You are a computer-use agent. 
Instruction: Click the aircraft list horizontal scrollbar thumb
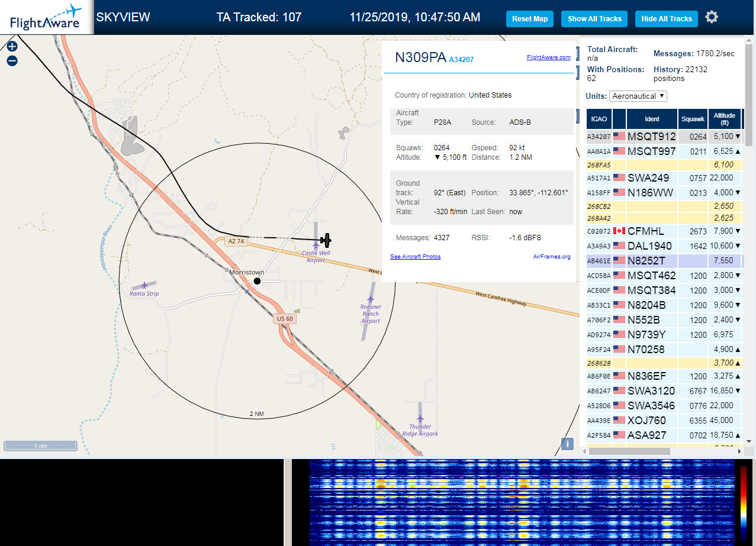pyautogui.click(x=629, y=451)
